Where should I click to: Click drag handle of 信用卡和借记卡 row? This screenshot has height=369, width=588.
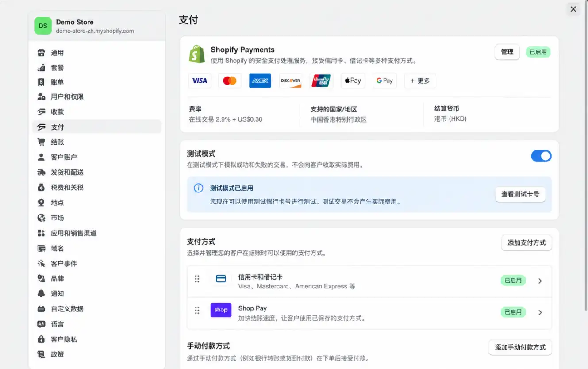pos(197,279)
